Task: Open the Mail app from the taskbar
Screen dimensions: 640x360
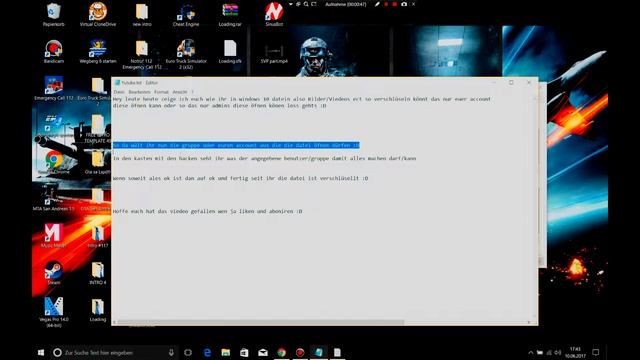Action: click(x=263, y=352)
